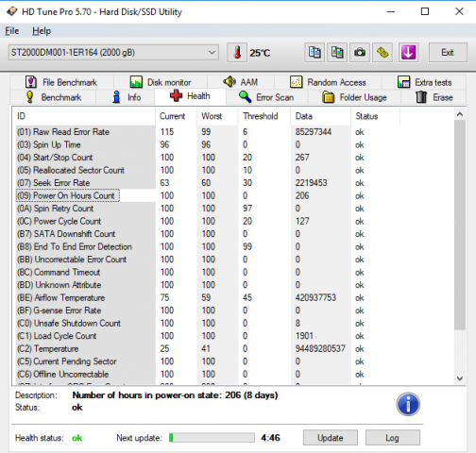Screen dimensions: 476x453
Task: Open the Extra tests tab
Action: coord(424,82)
